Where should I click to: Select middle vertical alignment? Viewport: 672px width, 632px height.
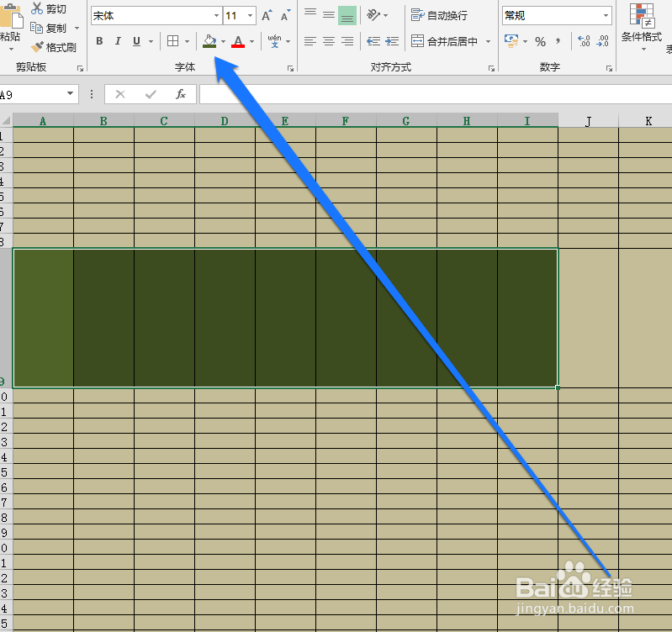[x=329, y=15]
